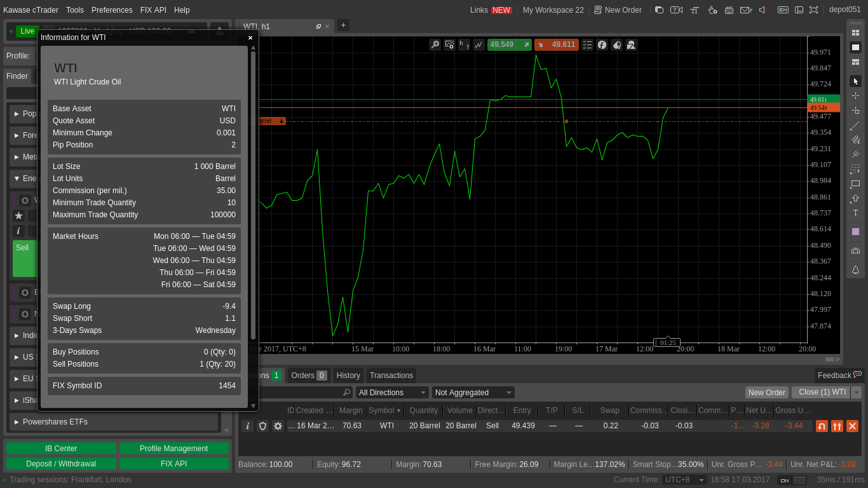Open the IB Center button

click(x=61, y=449)
